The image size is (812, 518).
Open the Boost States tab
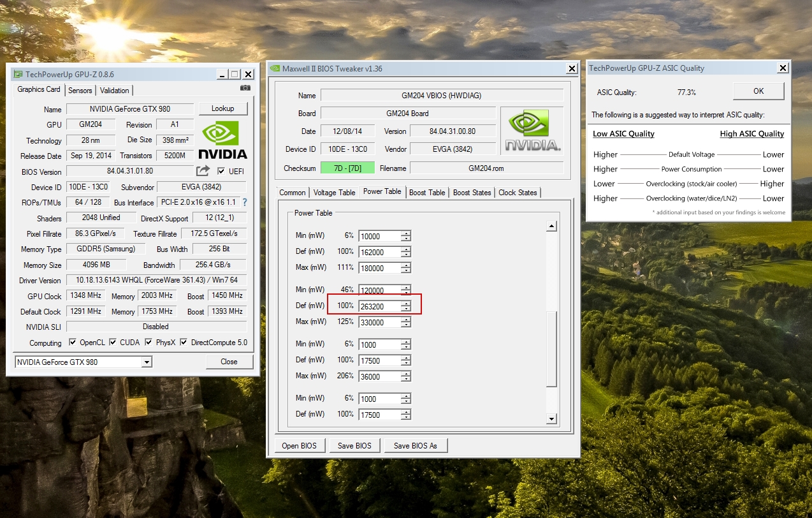[x=472, y=193]
